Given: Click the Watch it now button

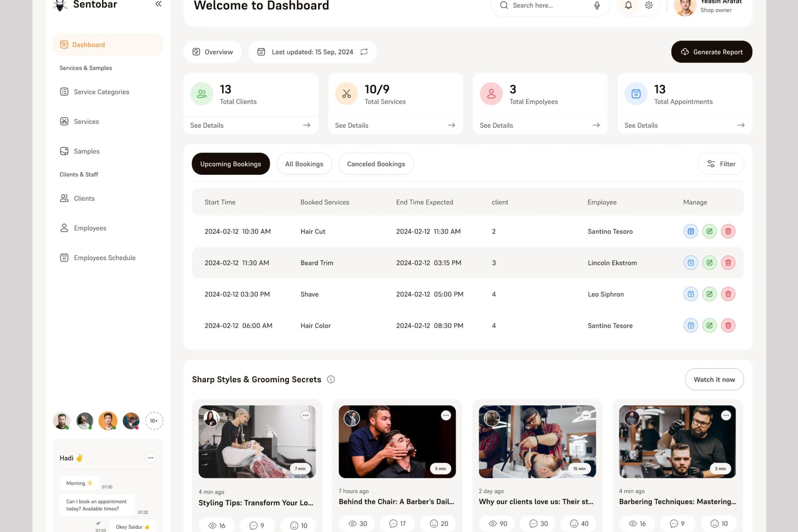Looking at the screenshot, I should (714, 379).
